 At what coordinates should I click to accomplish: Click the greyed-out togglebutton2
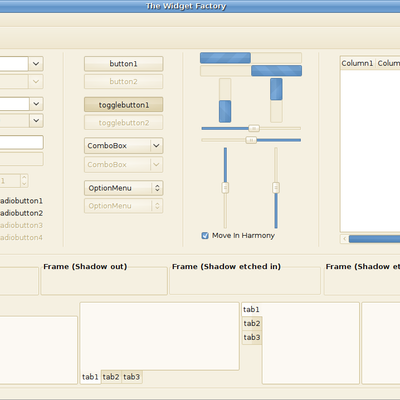click(123, 123)
